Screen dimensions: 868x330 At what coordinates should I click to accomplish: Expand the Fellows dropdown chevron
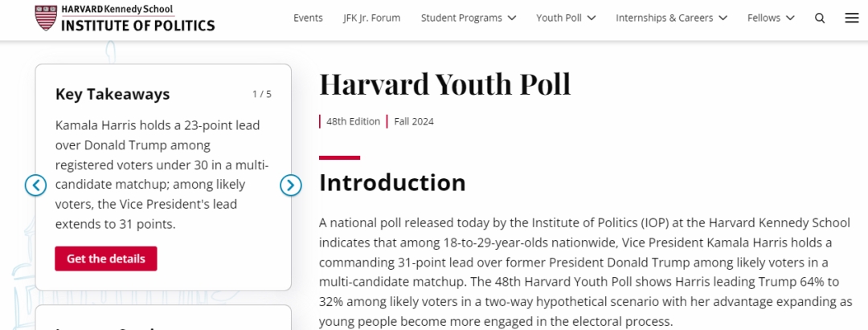coord(790,18)
